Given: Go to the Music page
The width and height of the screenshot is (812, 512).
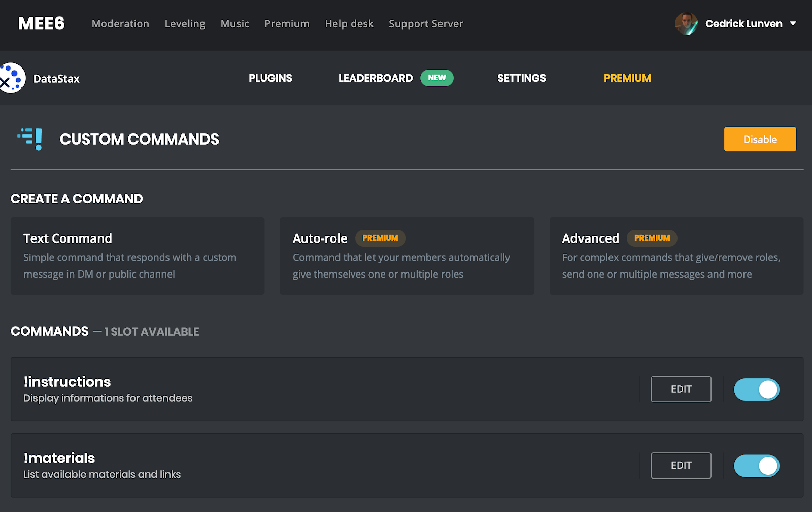Looking at the screenshot, I should tap(235, 24).
